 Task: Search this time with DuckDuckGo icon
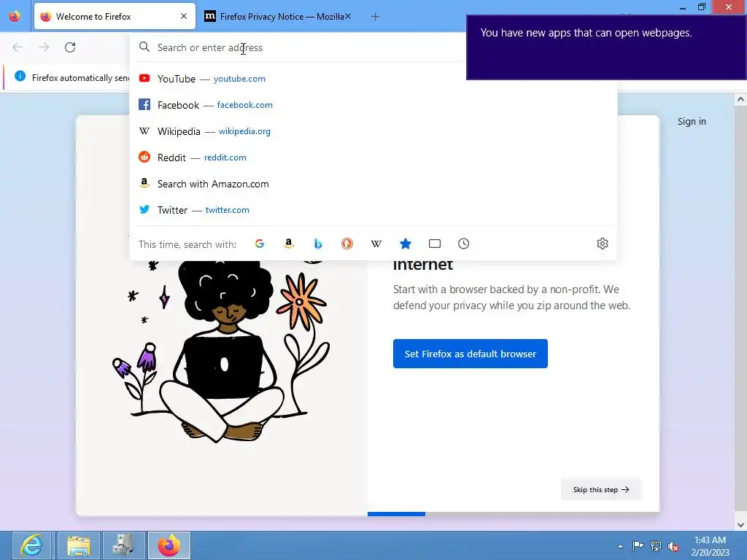click(x=347, y=244)
